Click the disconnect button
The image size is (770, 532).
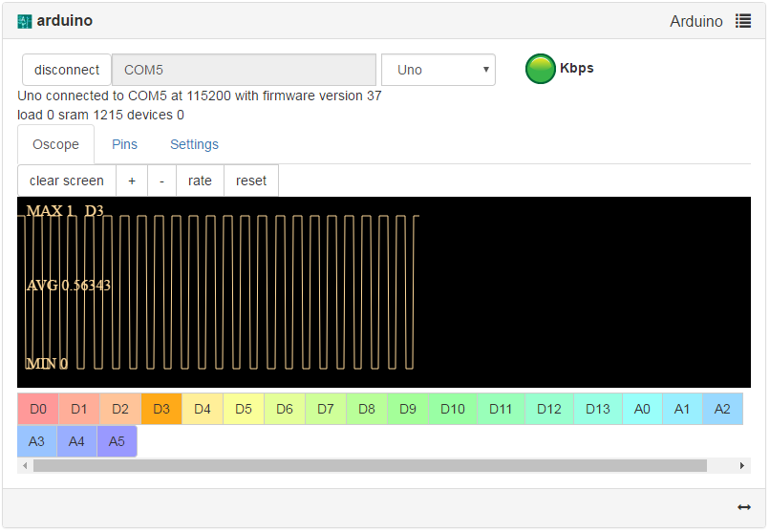click(67, 70)
